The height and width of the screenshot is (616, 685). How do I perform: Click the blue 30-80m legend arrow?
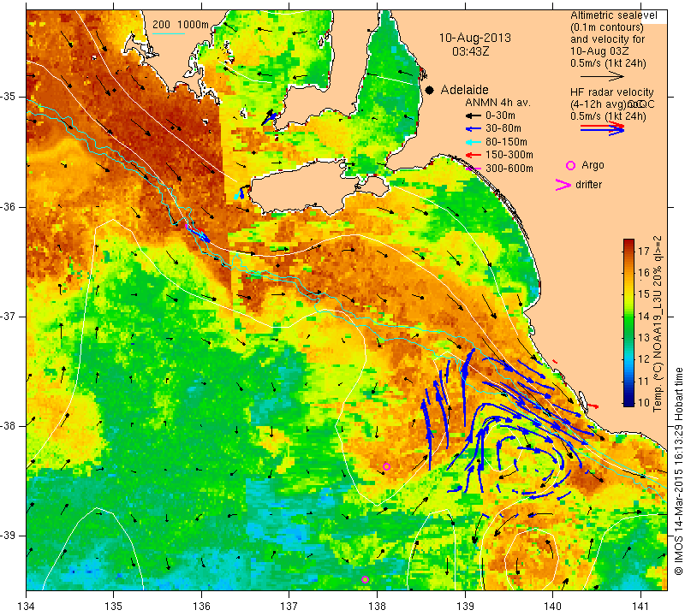473,129
